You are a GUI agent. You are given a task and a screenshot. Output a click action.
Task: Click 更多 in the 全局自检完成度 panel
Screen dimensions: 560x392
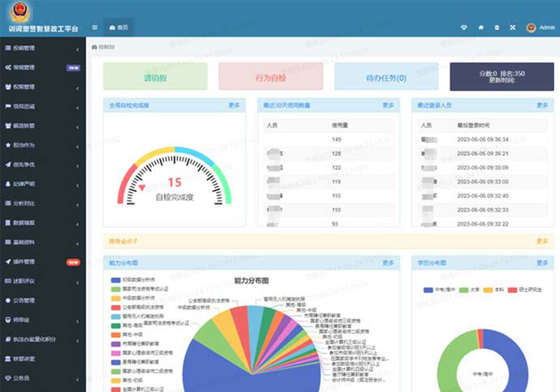click(234, 105)
